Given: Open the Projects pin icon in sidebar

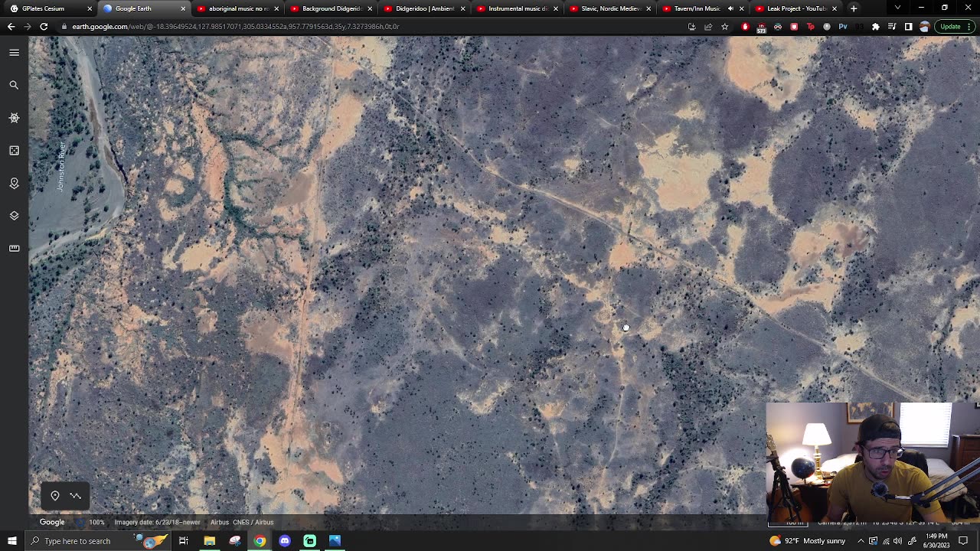Looking at the screenshot, I should coord(14,184).
